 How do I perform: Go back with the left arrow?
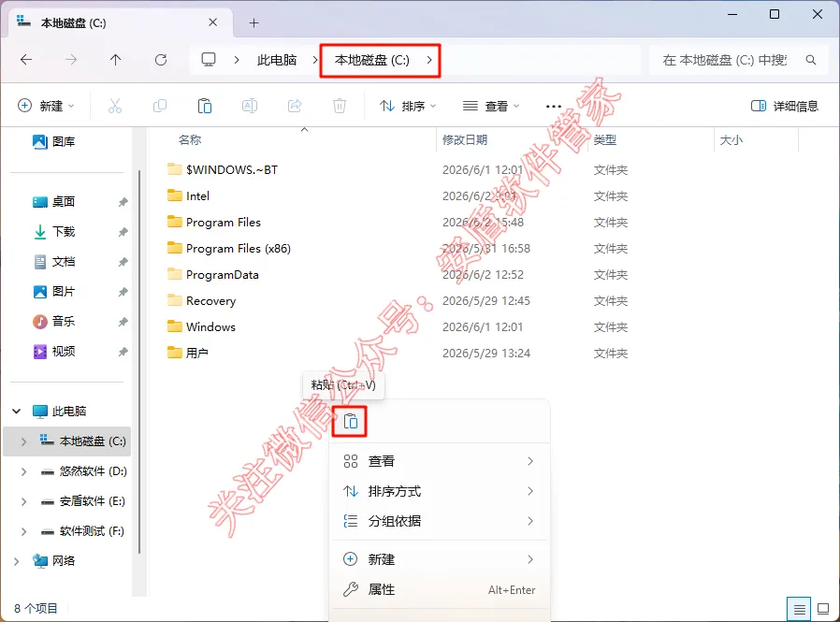pos(25,60)
